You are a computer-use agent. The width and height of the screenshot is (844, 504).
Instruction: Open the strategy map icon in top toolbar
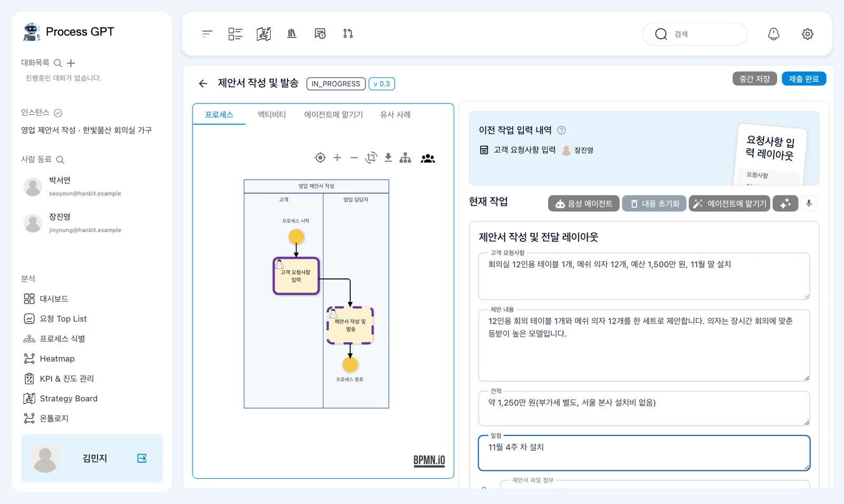264,34
